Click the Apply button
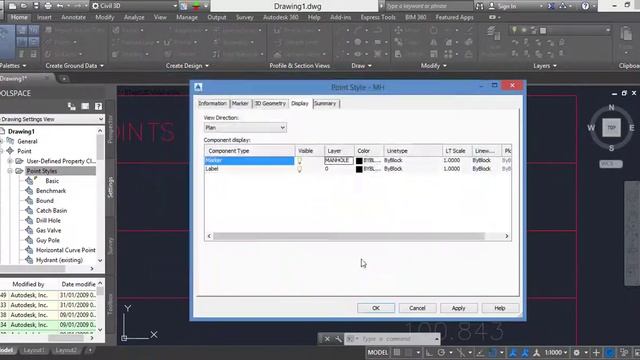 pyautogui.click(x=458, y=308)
